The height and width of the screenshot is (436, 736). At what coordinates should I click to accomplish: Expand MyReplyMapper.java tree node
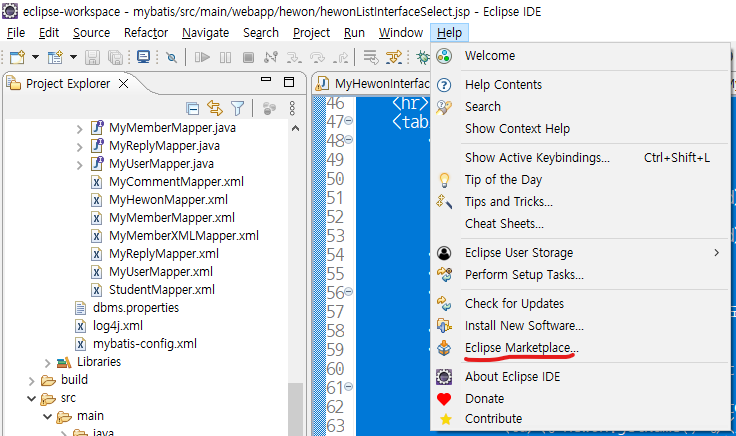[79, 147]
